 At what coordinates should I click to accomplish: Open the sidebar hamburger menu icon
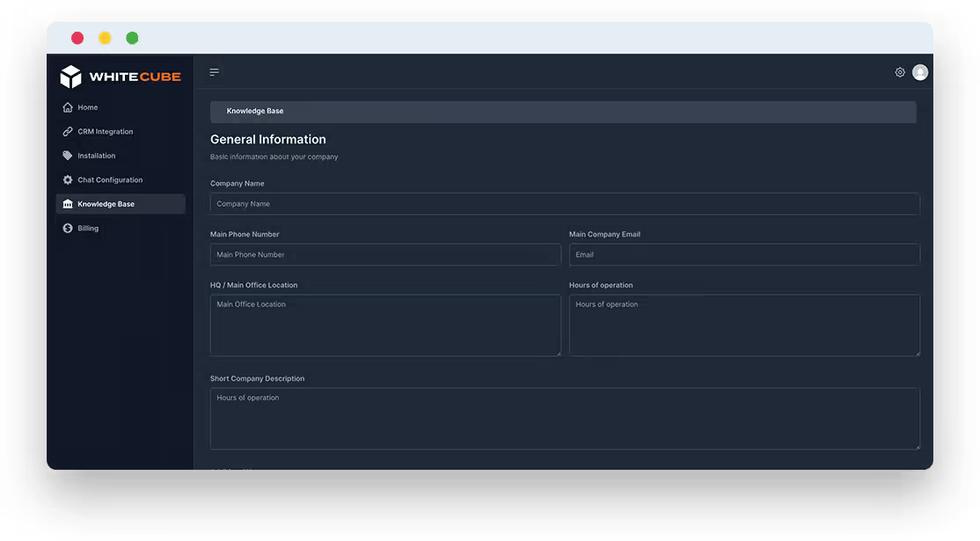(x=214, y=71)
